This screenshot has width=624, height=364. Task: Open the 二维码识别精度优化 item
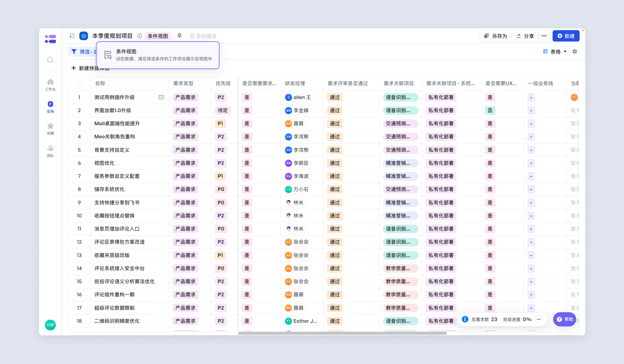117,321
